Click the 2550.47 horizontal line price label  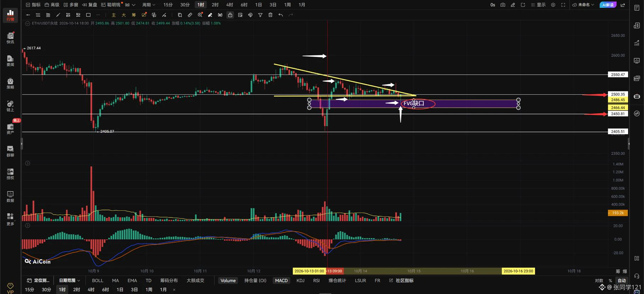[618, 75]
